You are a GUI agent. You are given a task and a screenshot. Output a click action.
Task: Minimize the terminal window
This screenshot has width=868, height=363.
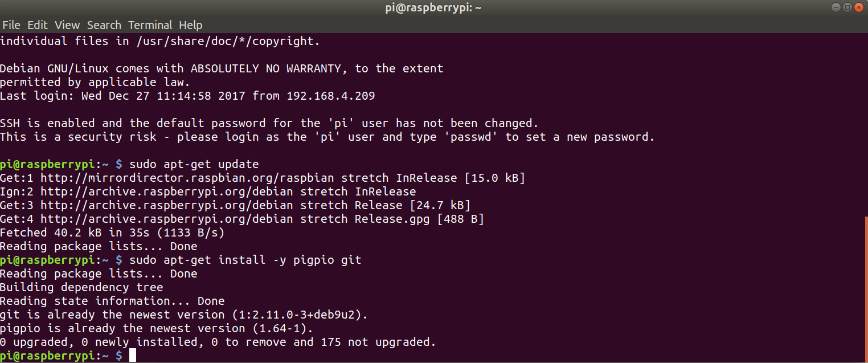pos(835,7)
